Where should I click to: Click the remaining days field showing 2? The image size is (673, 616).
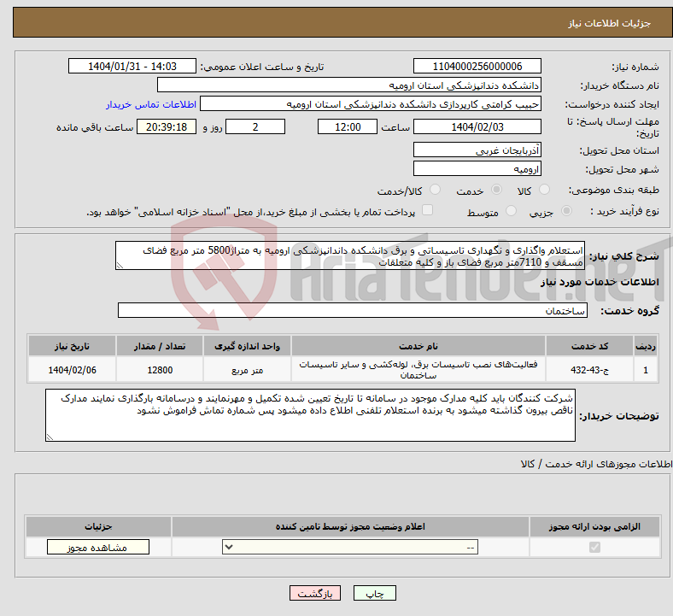[x=255, y=126]
